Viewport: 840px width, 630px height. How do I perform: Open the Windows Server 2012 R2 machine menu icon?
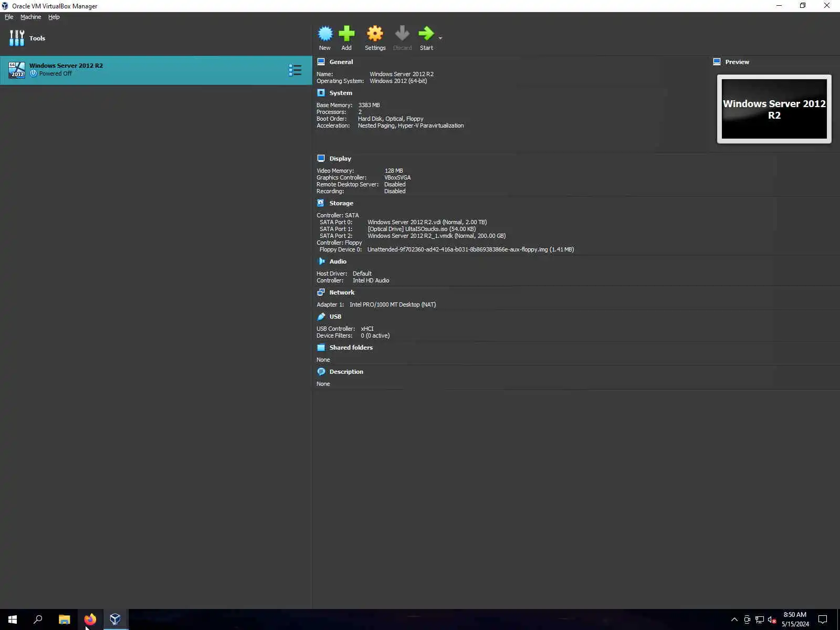point(295,70)
